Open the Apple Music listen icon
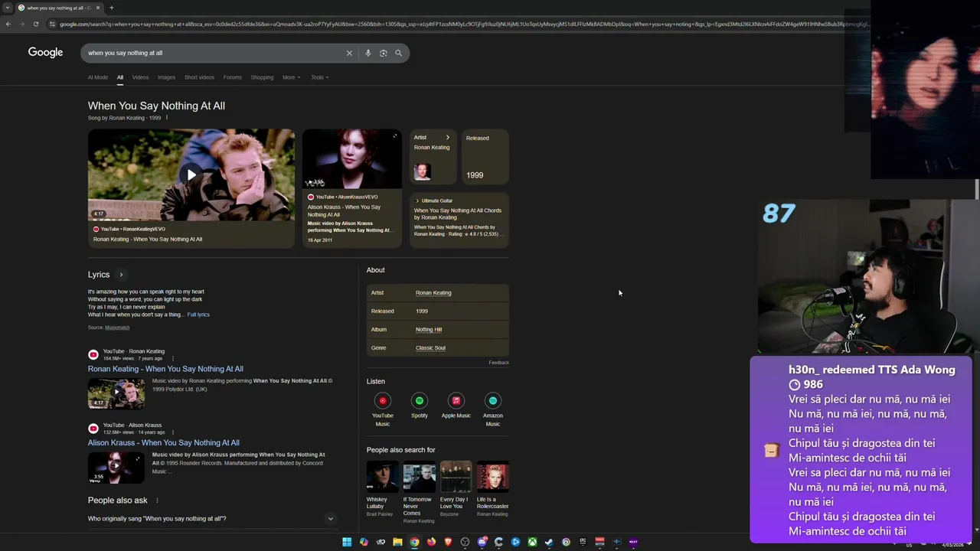Screen dimensions: 980x551 point(456,400)
